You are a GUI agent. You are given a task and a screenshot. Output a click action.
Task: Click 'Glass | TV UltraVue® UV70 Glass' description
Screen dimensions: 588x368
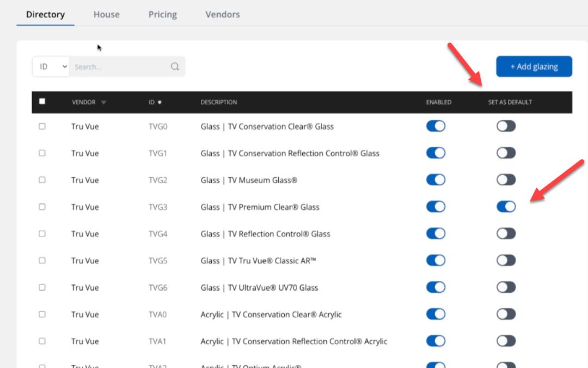(259, 288)
